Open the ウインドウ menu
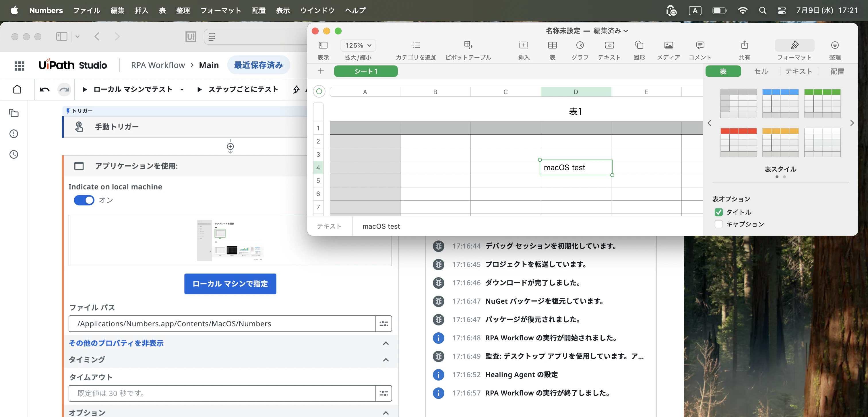Viewport: 868px width, 417px height. click(317, 10)
